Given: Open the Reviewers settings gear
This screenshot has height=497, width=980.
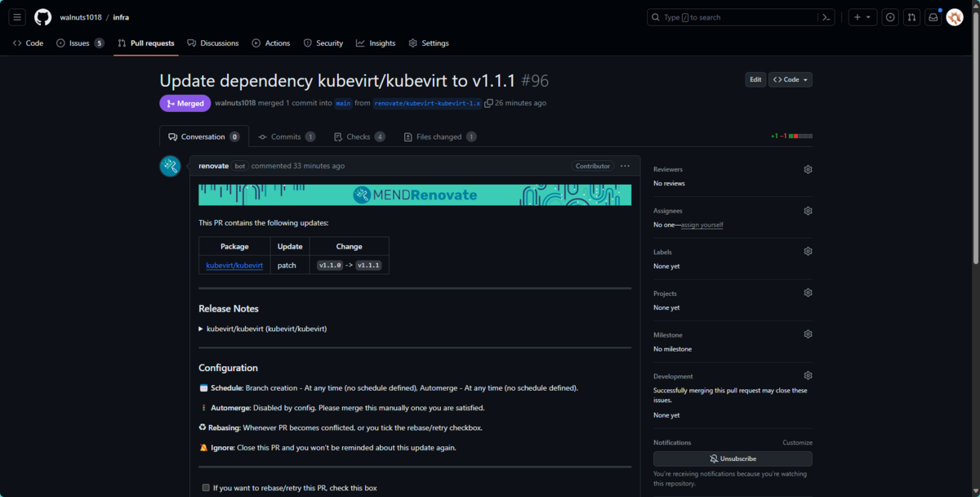Looking at the screenshot, I should [x=808, y=169].
